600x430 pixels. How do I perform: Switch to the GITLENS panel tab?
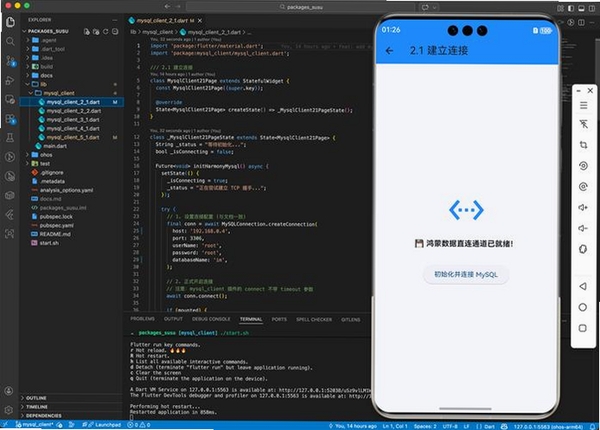[x=351, y=319]
